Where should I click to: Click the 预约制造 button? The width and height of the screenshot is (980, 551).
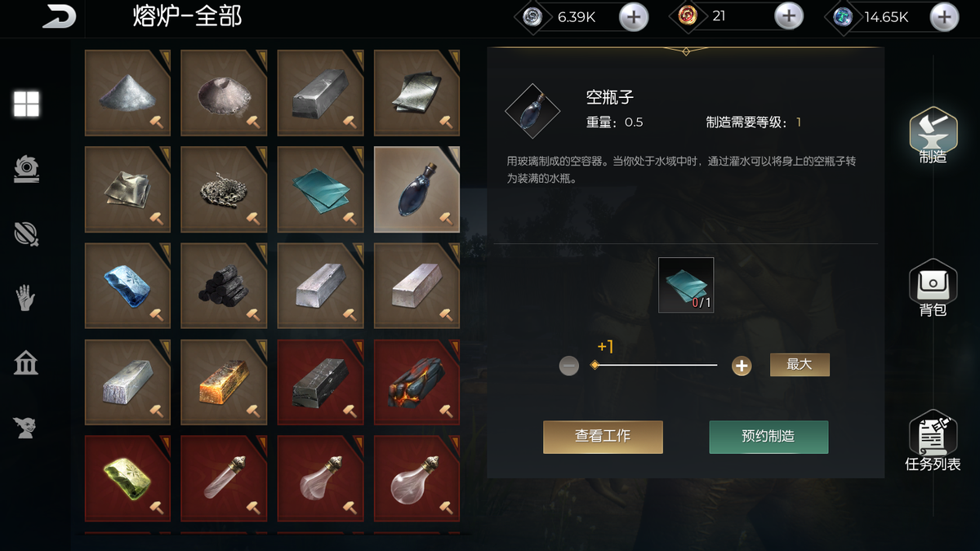tap(768, 437)
